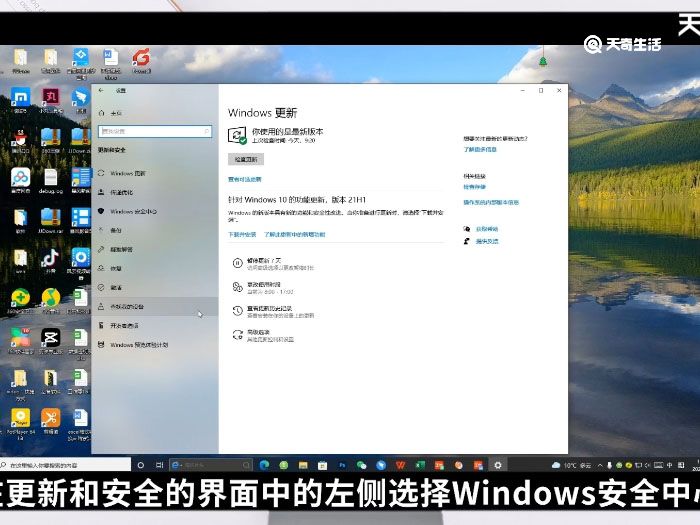This screenshot has width=700, height=525.
Task: Click the 中 input method indicator
Action: click(x=669, y=465)
